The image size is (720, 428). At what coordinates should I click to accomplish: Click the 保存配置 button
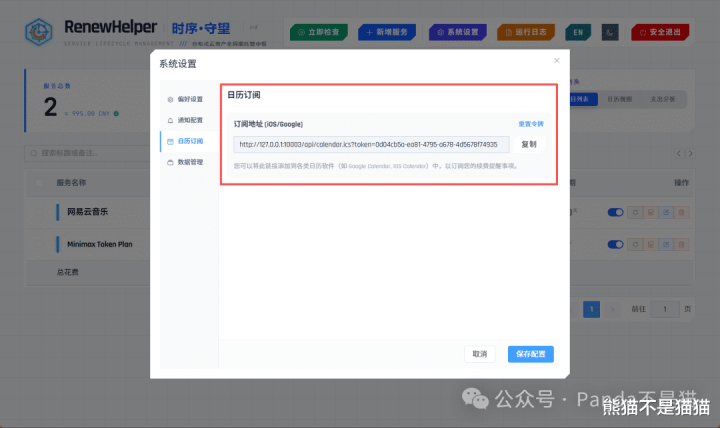[x=530, y=354]
